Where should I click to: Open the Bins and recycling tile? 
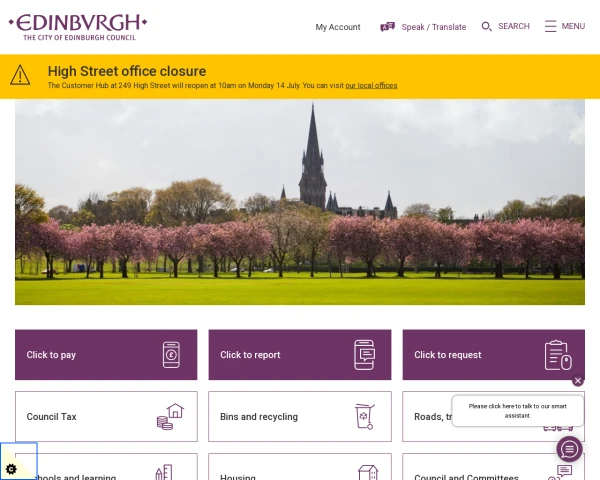pyautogui.click(x=300, y=416)
